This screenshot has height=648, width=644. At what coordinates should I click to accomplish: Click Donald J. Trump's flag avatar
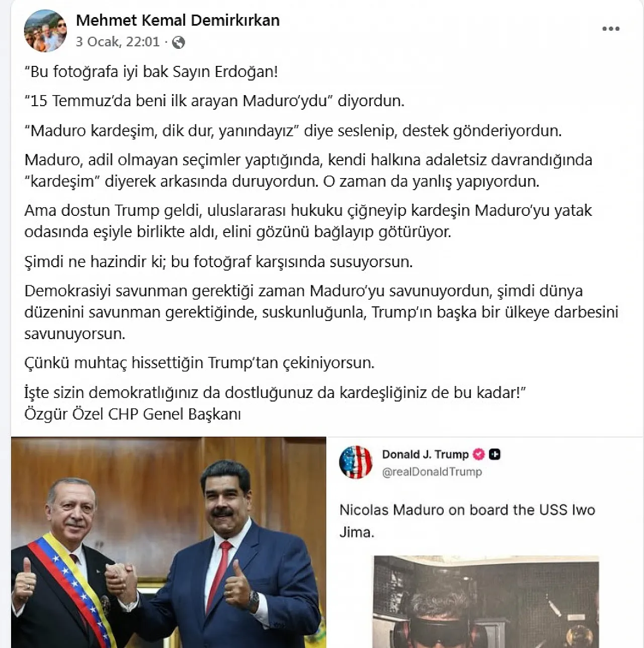355,462
